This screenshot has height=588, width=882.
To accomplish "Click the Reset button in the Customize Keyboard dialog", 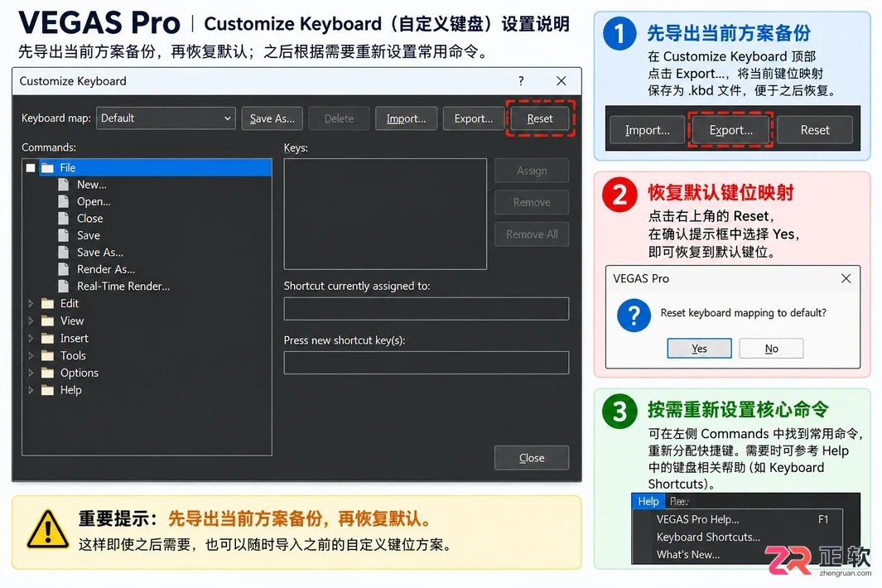I will [x=539, y=118].
